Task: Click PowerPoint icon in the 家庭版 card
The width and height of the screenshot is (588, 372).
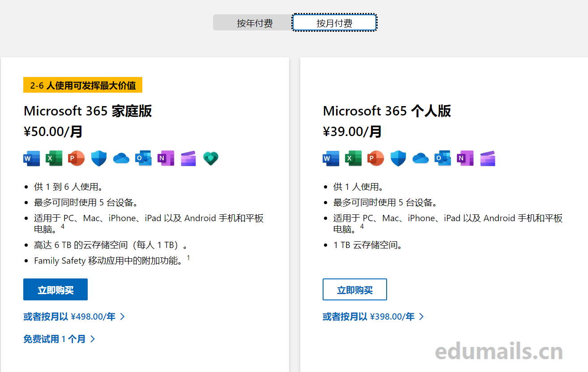Action: [77, 158]
